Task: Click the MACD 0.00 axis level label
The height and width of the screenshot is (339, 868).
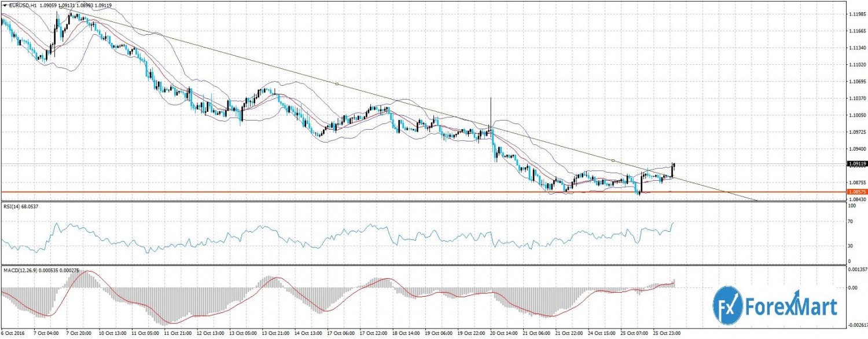Action: point(852,287)
